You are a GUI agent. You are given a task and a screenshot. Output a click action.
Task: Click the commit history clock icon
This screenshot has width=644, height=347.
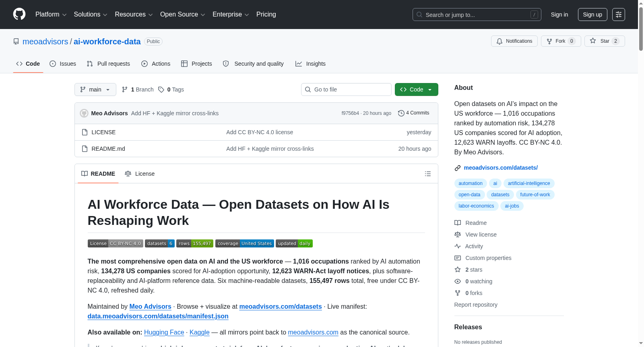point(401,113)
